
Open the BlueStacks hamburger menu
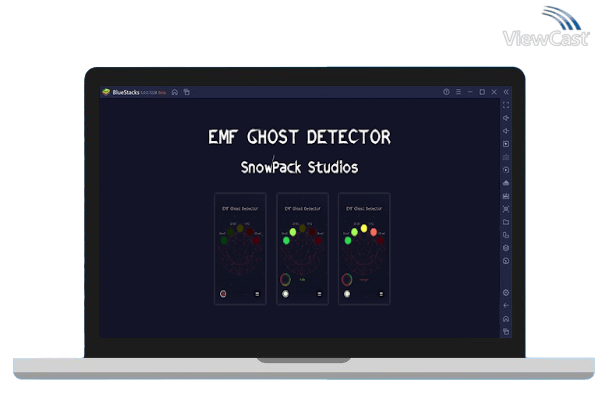click(x=458, y=92)
